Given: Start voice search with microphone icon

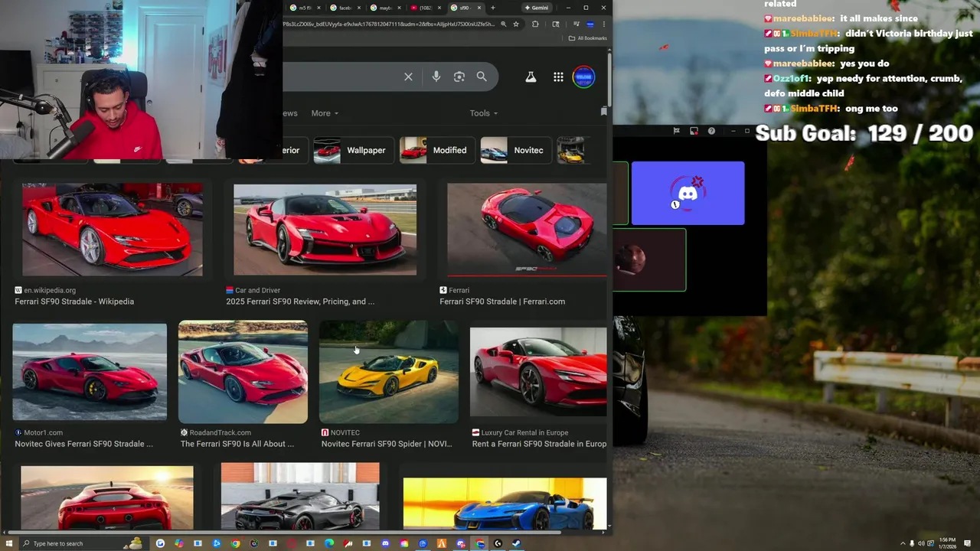Looking at the screenshot, I should click(436, 77).
